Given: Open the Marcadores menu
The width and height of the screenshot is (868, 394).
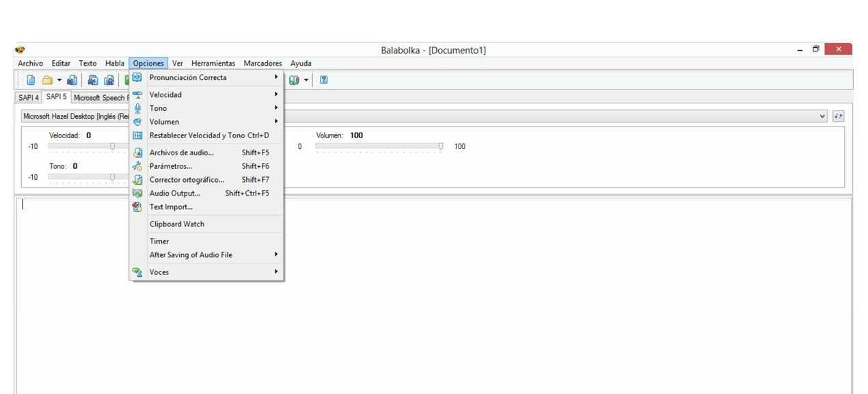Looking at the screenshot, I should click(x=262, y=64).
